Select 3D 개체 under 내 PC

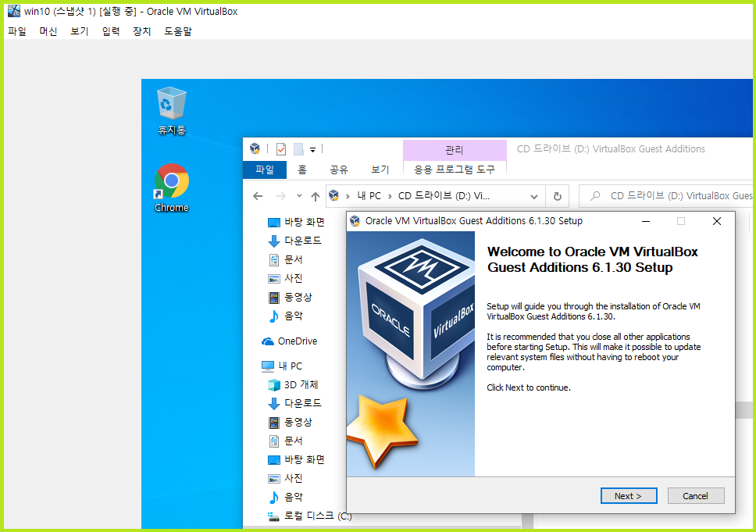293,384
